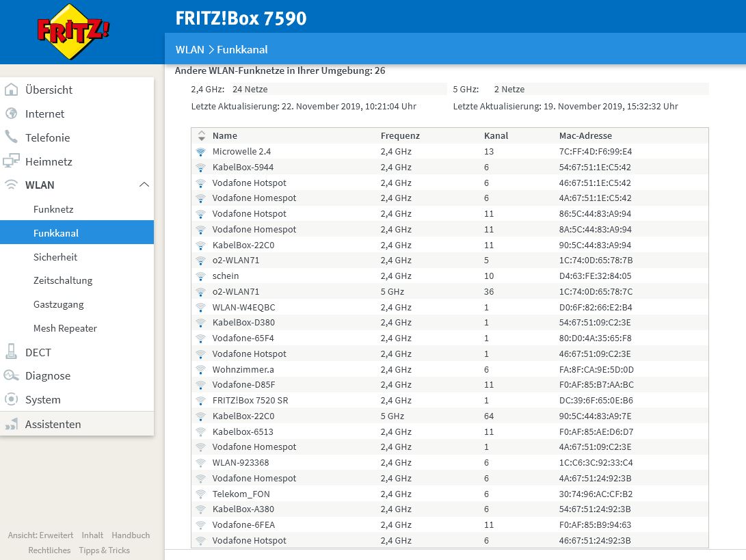Click the Internet globe icon
Image resolution: width=746 pixels, height=560 pixels.
[x=11, y=114]
